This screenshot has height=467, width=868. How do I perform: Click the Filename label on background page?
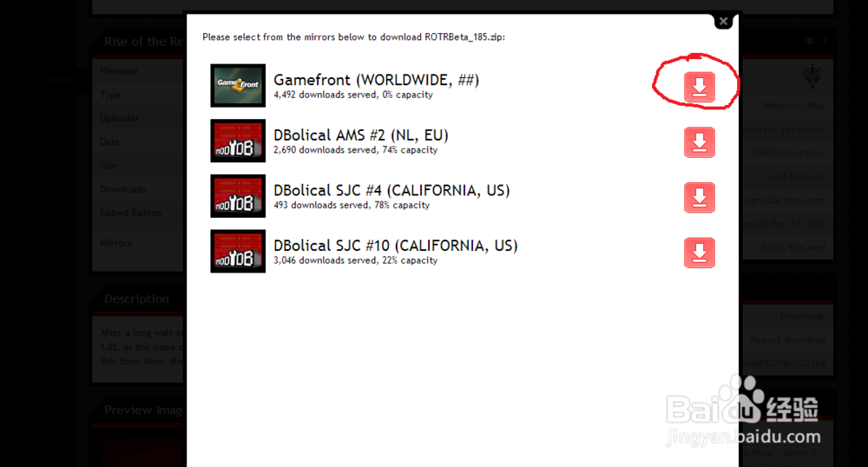click(x=118, y=71)
